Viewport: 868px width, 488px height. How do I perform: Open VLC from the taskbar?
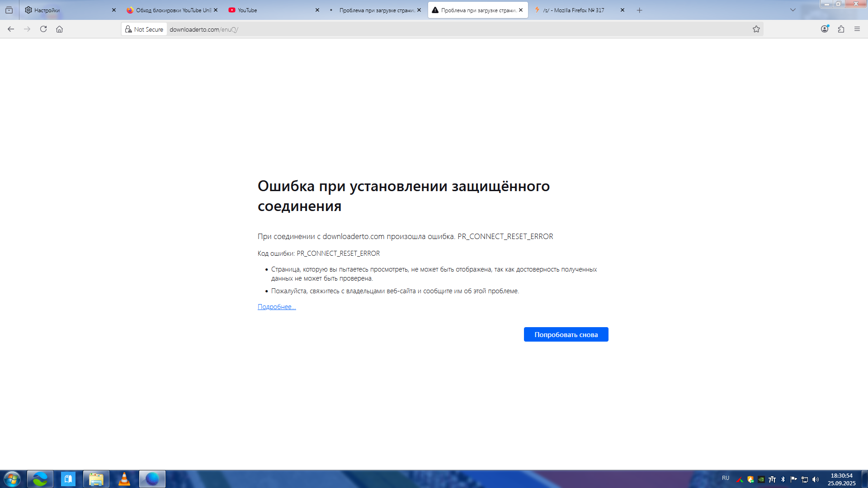(124, 479)
